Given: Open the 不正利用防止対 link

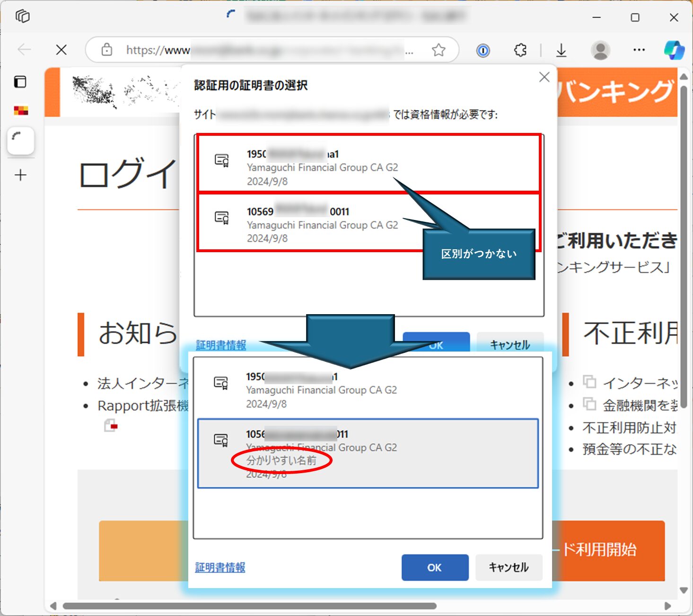Looking at the screenshot, I should pyautogui.click(x=630, y=427).
